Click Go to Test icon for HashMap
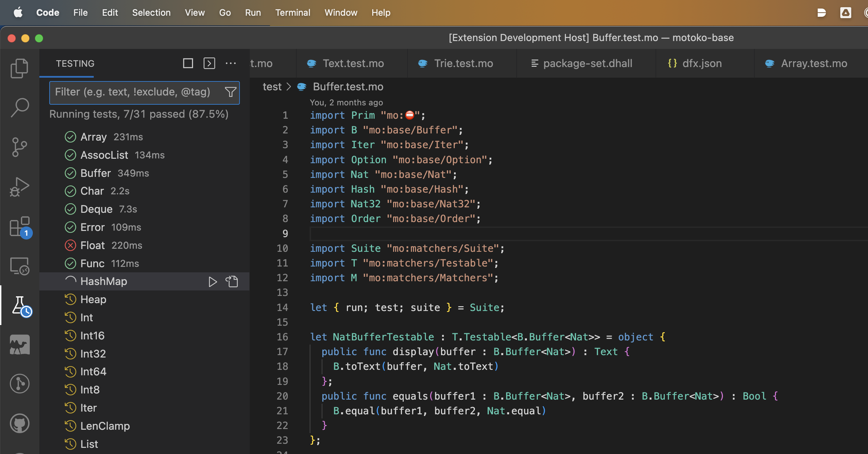The width and height of the screenshot is (868, 454). [x=232, y=281]
